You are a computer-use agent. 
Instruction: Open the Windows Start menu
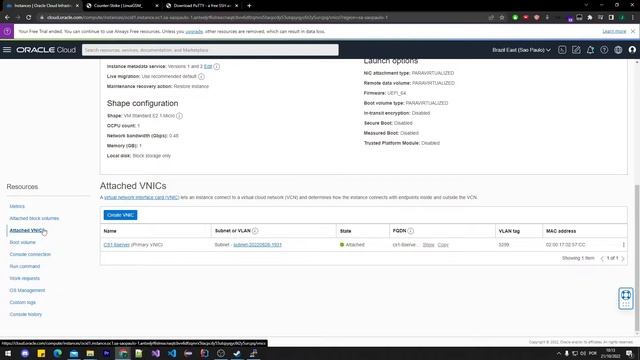click(8, 353)
